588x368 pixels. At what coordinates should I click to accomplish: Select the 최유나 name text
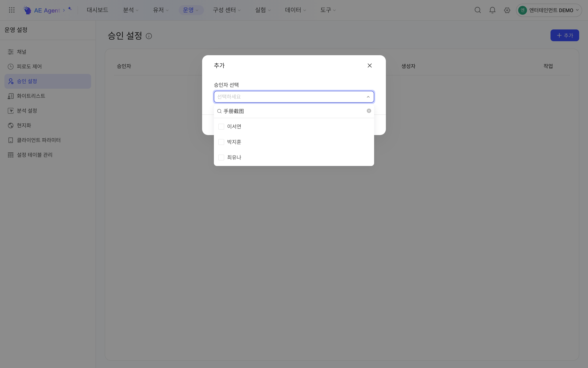click(x=234, y=158)
